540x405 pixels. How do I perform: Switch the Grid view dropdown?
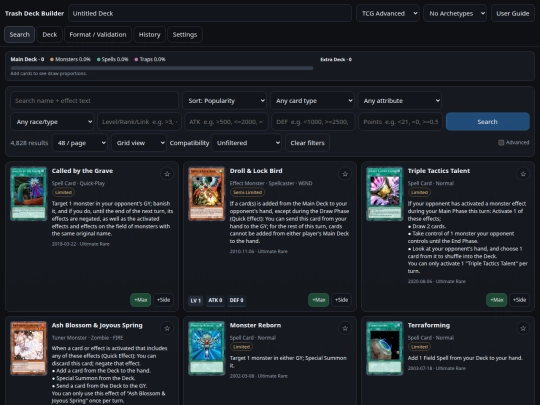[139, 143]
